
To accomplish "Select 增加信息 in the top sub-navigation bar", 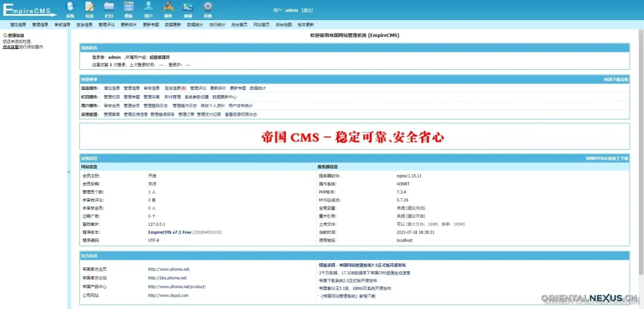I will pos(18,25).
